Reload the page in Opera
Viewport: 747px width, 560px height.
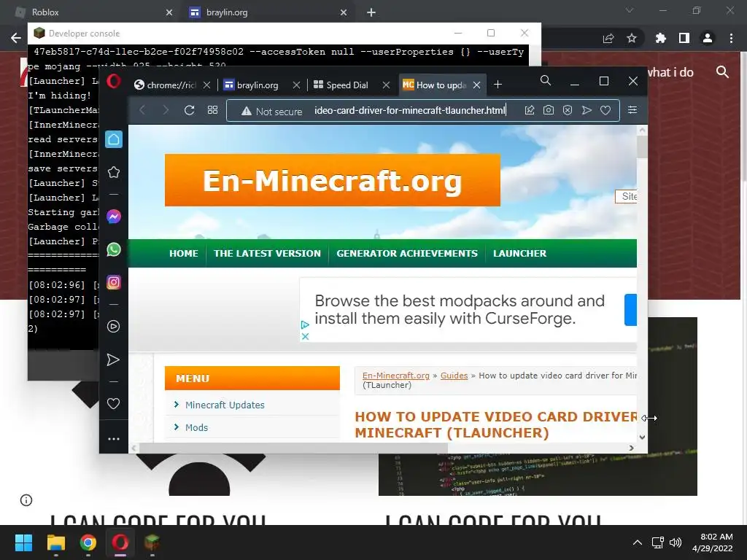189,111
